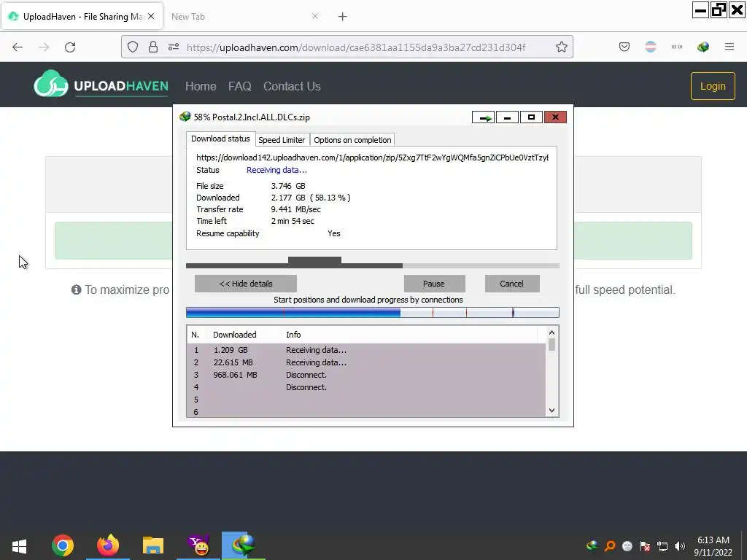Click the overall gray download progress bar
The width and height of the screenshot is (747, 560).
(373, 265)
